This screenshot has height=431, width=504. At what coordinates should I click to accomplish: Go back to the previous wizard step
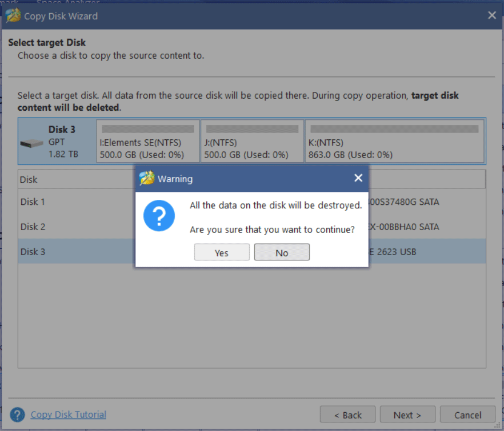pos(347,415)
